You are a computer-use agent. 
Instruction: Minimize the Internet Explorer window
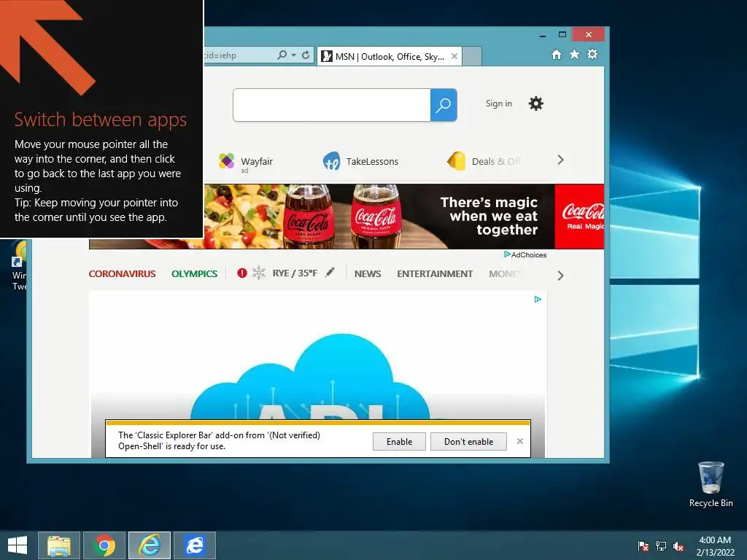543,35
